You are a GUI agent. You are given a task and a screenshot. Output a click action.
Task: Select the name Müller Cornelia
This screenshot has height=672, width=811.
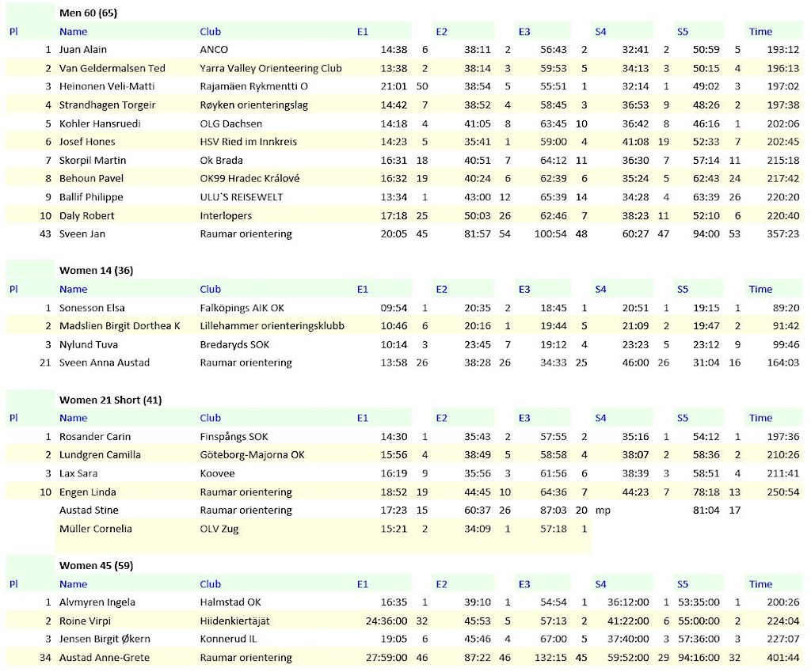96,529
